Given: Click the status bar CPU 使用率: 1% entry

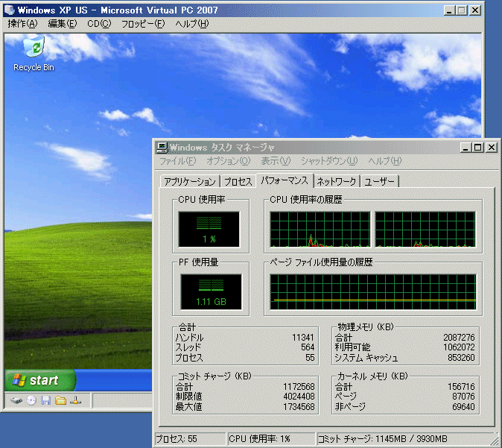Looking at the screenshot, I should click(271, 439).
